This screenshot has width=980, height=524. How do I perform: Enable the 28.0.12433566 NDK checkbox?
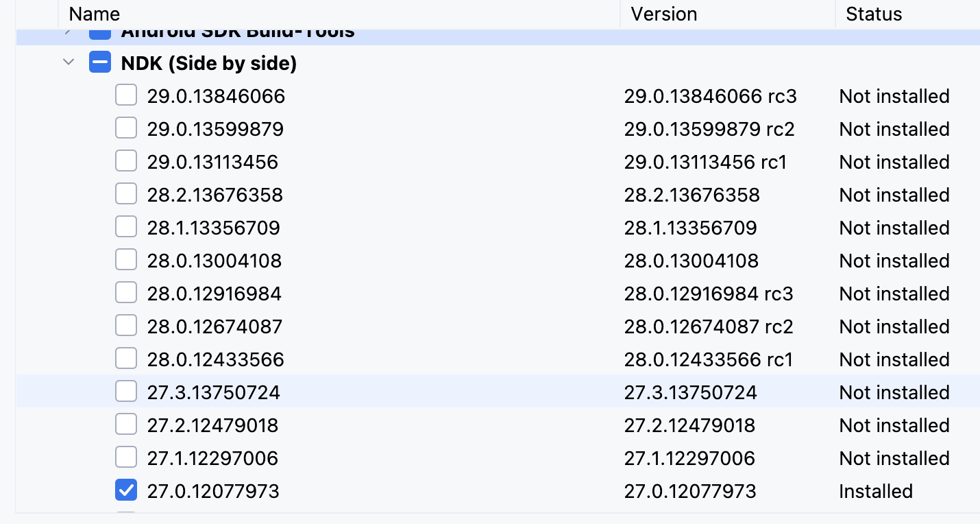coord(126,359)
